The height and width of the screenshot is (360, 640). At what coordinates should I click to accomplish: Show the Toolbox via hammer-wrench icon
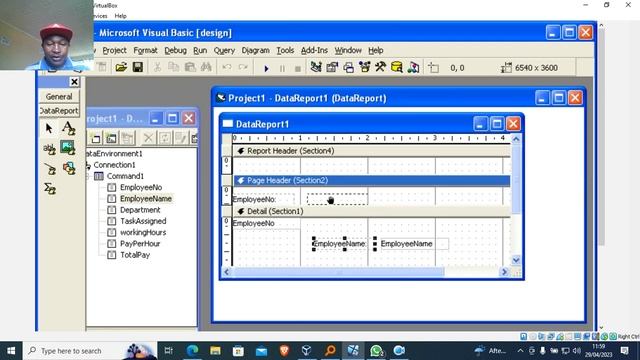click(380, 67)
